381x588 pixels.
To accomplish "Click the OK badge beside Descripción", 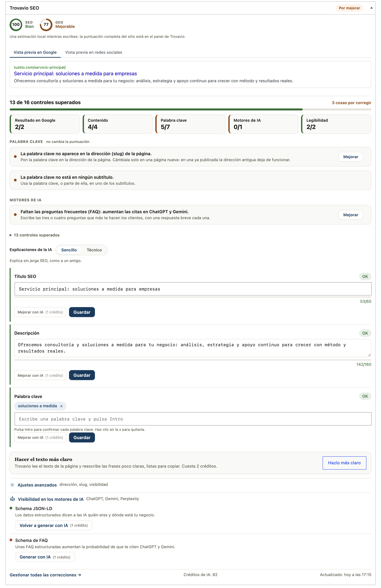I will click(x=365, y=333).
